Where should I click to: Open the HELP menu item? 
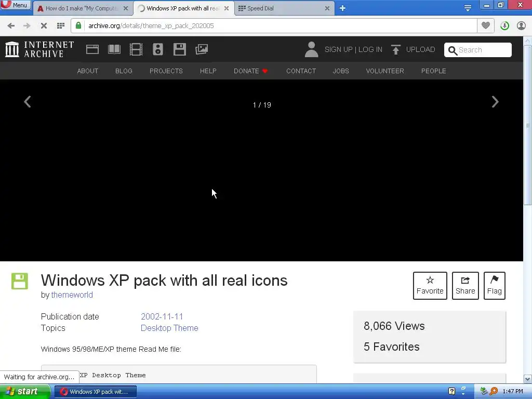[208, 71]
